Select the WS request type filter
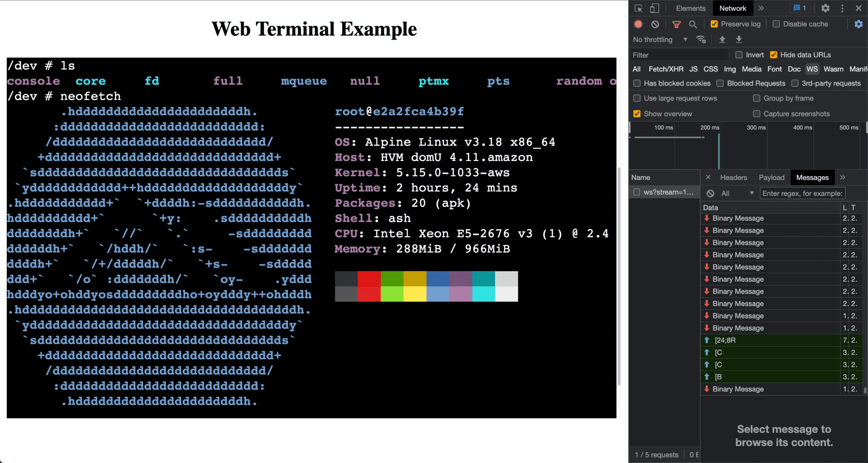 (x=812, y=69)
